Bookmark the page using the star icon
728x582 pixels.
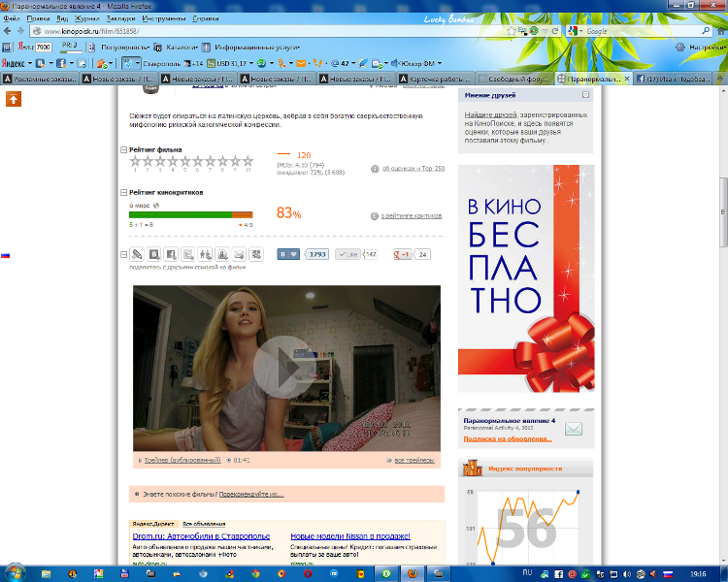(512, 31)
